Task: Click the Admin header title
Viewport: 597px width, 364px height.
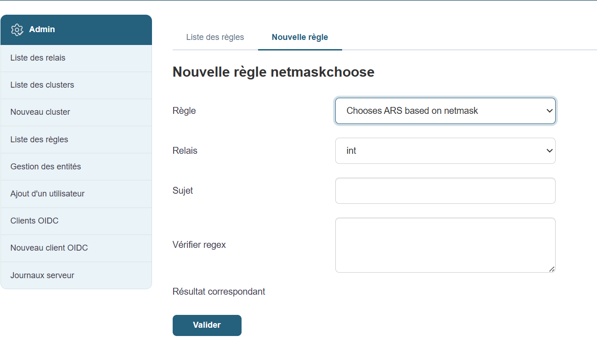Action: click(x=42, y=29)
